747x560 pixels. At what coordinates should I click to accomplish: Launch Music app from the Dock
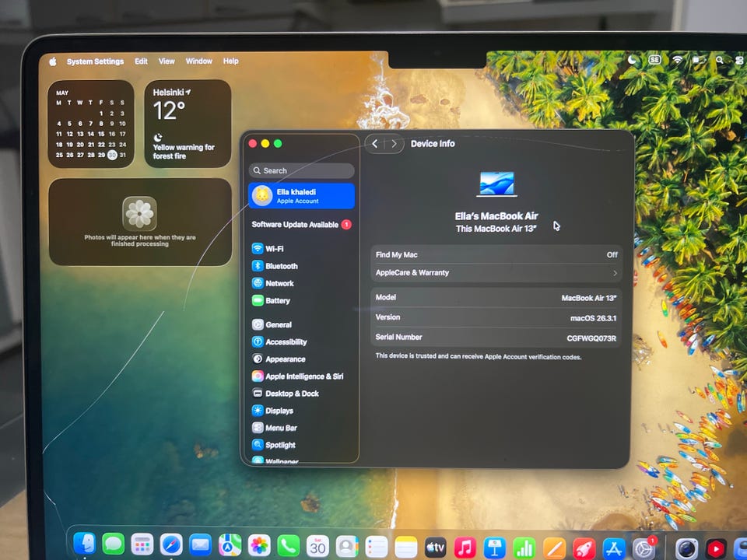coord(465,548)
